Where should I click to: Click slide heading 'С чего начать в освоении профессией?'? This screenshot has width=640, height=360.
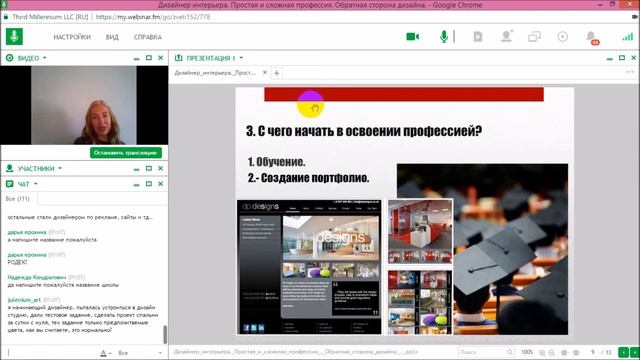click(364, 131)
